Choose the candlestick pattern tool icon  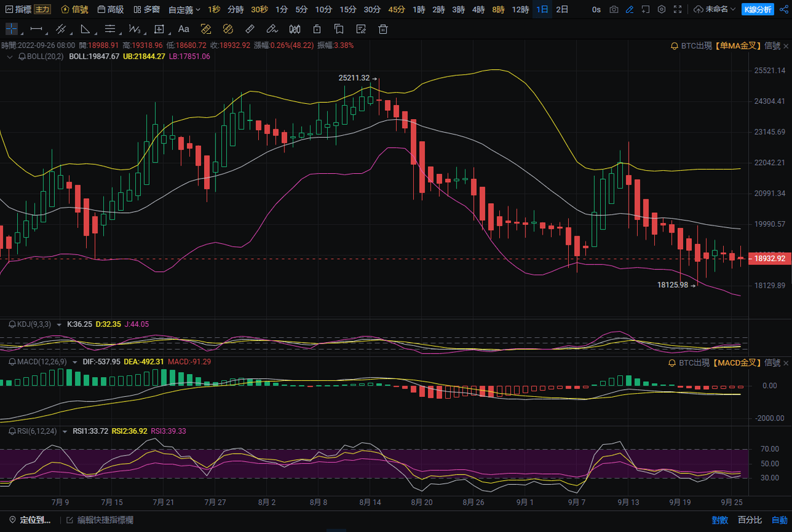[x=295, y=29]
